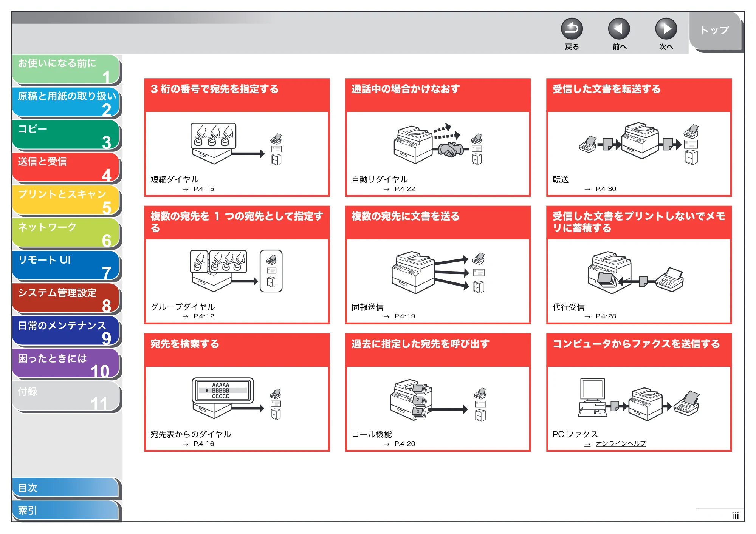Open chapter 3 コピー

66,135
